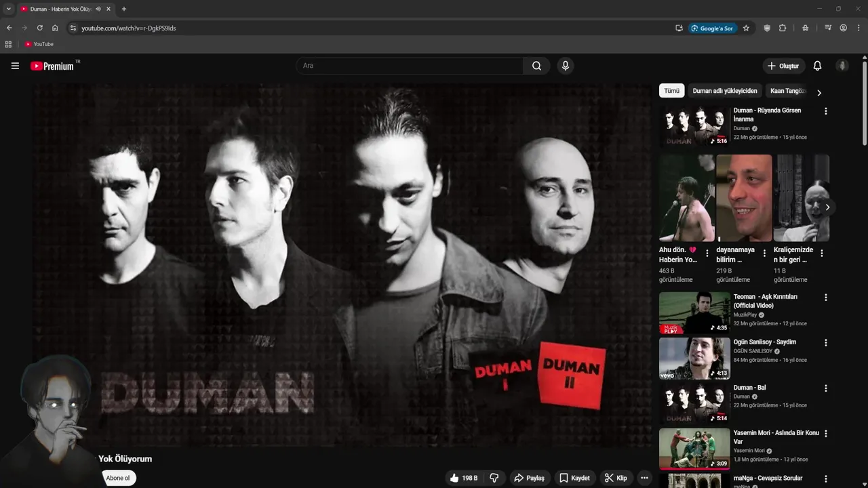Click the page vertical scrollbar

pos(865,102)
